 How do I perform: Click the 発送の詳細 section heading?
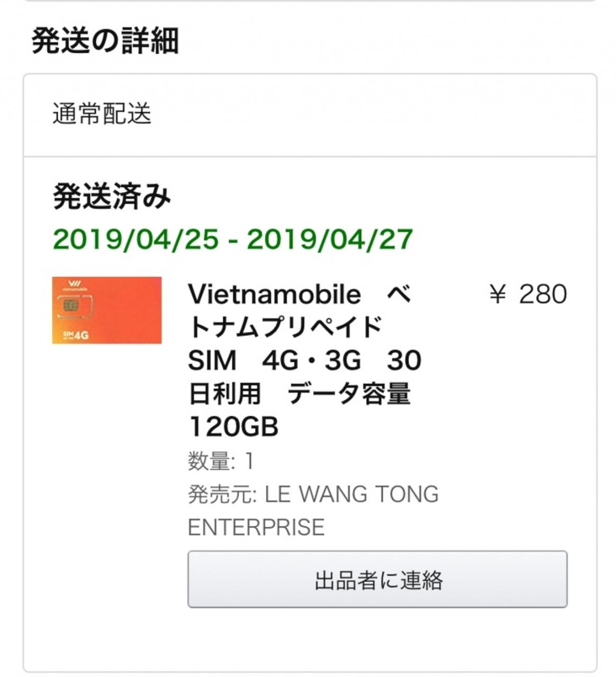tap(105, 41)
